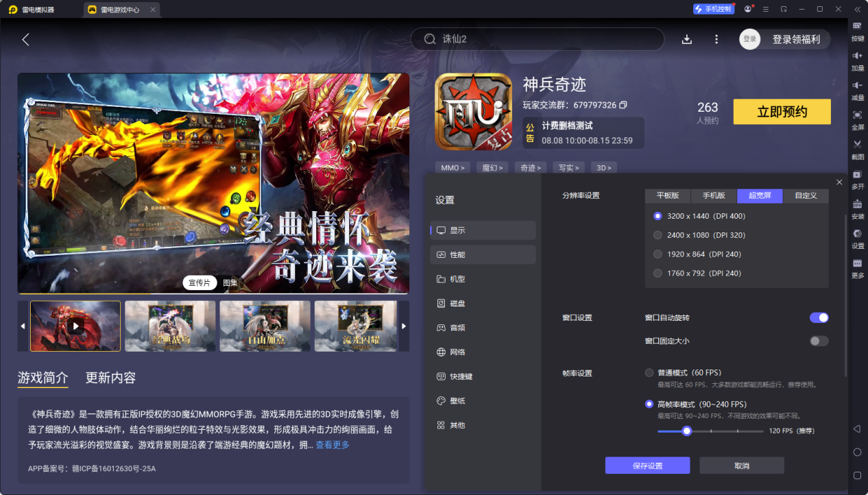Collapse the sidebar with double chevron icon
The width and height of the screenshot is (868, 495).
tap(857, 10)
